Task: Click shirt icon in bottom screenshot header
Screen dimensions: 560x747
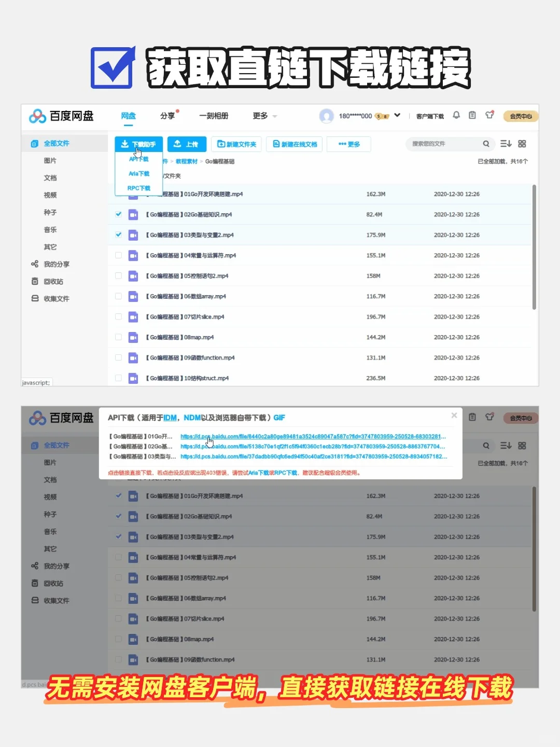Action: [489, 417]
